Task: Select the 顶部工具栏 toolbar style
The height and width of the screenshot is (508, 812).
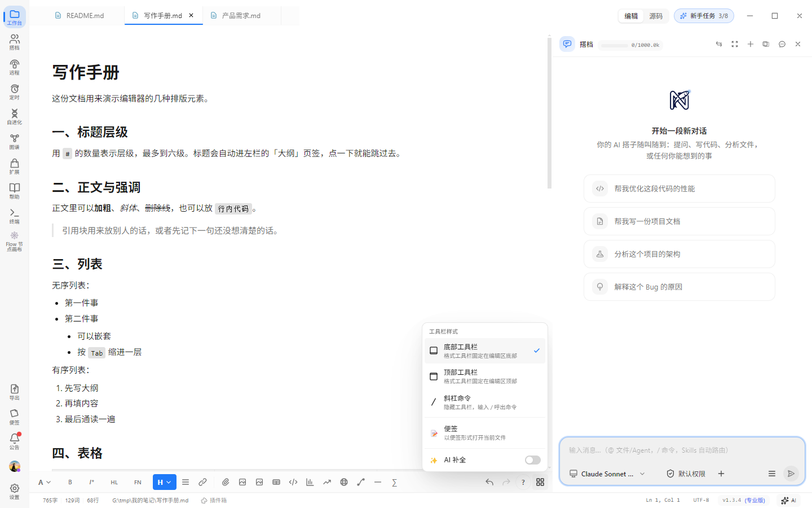Action: click(x=485, y=376)
